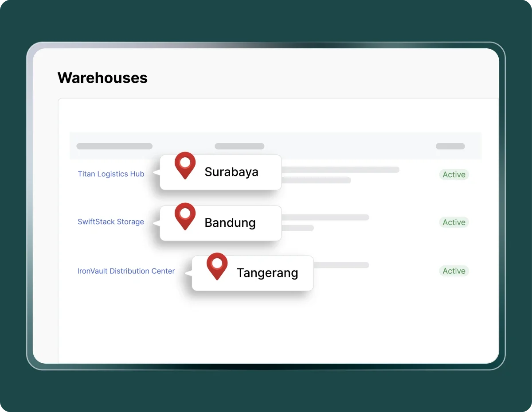Select the Bandung location text
The image size is (532, 412).
pos(230,222)
